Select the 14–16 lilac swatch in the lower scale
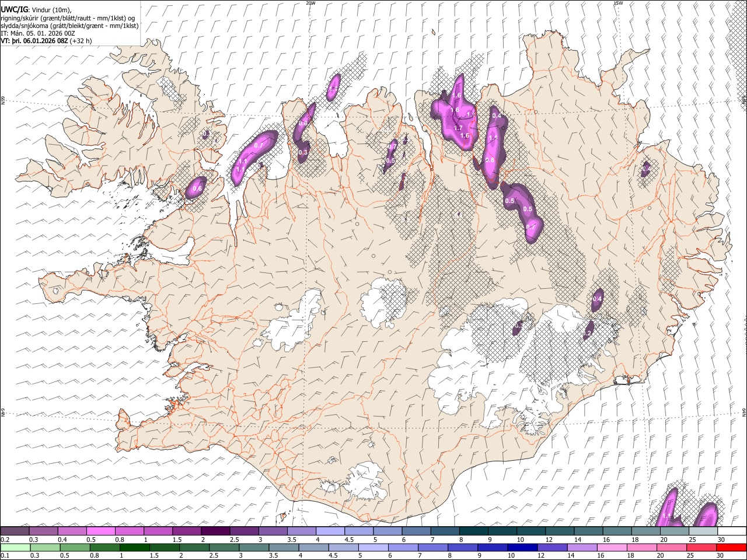The width and height of the screenshot is (747, 560). (x=582, y=547)
